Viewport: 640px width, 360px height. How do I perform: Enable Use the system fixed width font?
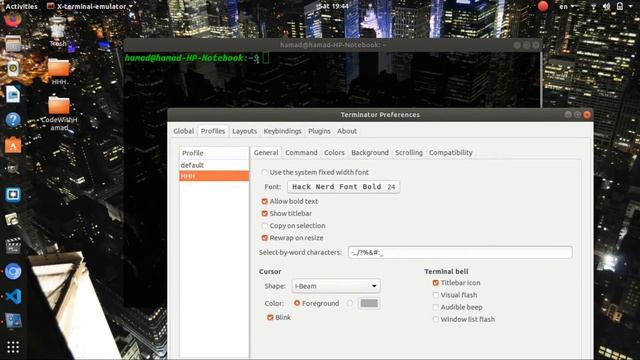point(264,173)
